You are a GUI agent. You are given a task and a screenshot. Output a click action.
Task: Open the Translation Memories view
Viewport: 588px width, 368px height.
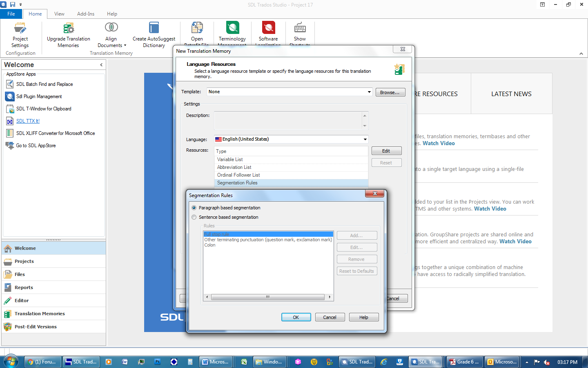(54, 314)
